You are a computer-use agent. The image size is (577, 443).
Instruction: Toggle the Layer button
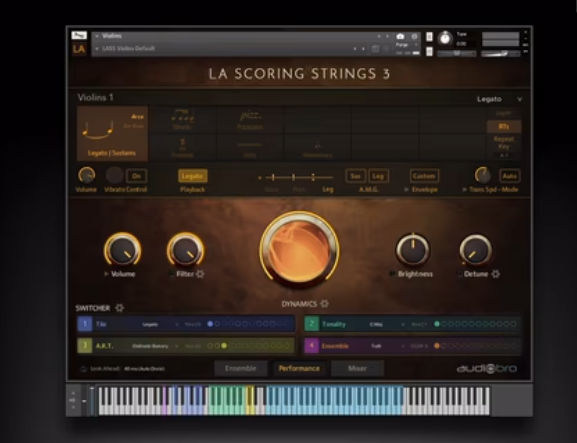tap(503, 113)
